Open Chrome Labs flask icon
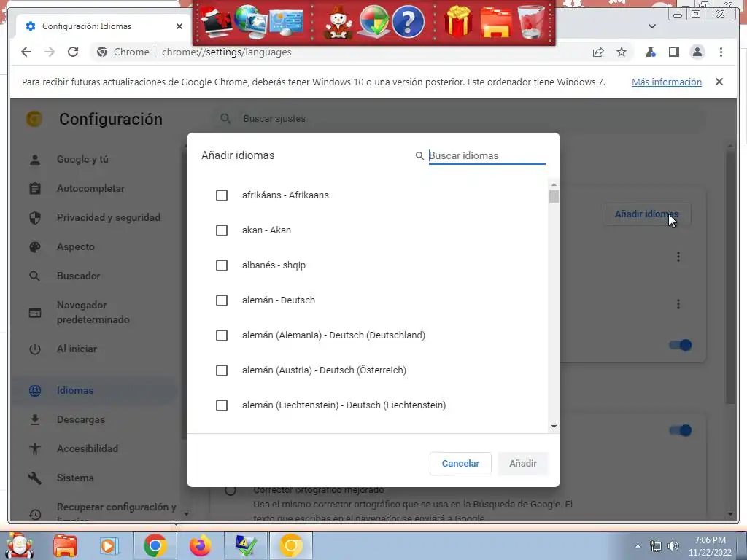The height and width of the screenshot is (560, 747). point(650,52)
